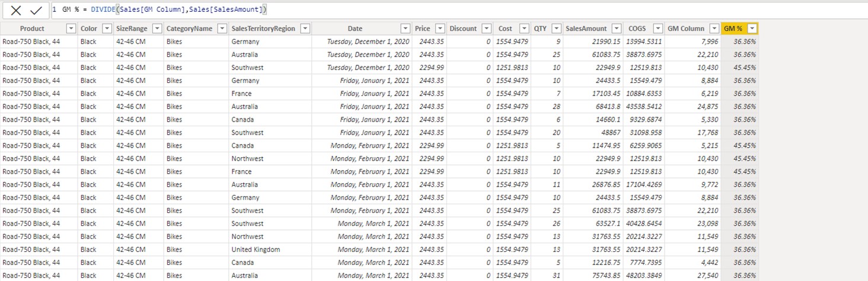The height and width of the screenshot is (281, 868).
Task: Open the CategoryName filter dropdown arrow
Action: click(222, 28)
